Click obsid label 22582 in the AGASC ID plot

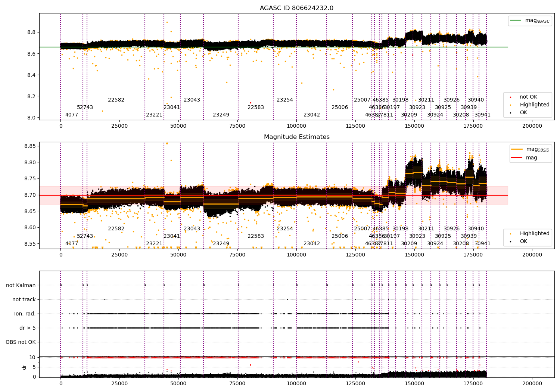point(116,100)
